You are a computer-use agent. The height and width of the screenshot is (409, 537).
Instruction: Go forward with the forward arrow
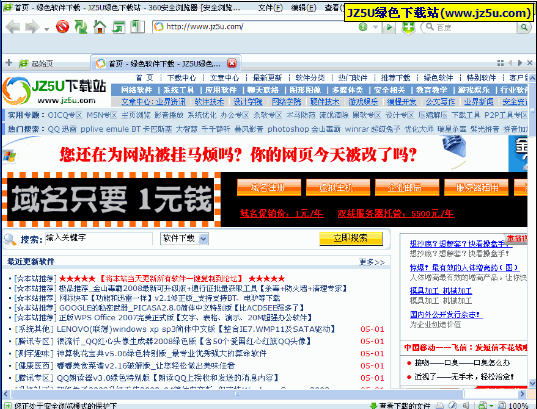pos(33,27)
